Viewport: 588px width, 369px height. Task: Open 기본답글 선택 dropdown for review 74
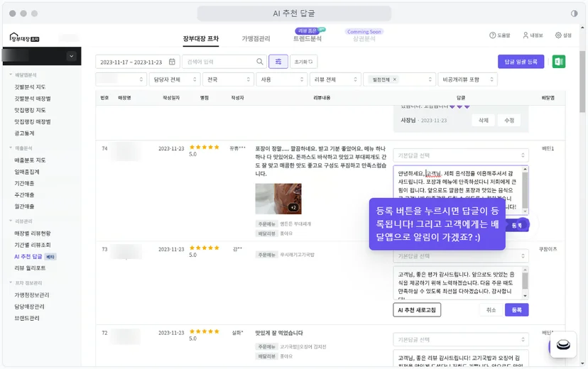pyautogui.click(x=461, y=155)
